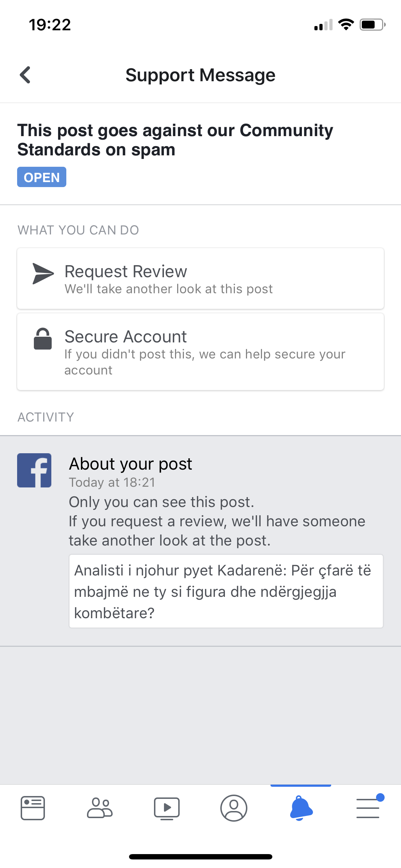Tap the battery status icon

(372, 25)
